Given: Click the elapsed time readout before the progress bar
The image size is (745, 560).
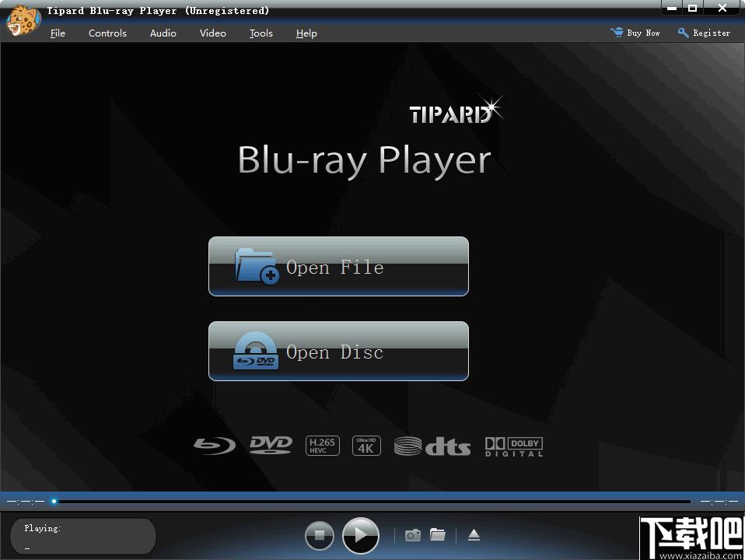Looking at the screenshot, I should coord(26,501).
